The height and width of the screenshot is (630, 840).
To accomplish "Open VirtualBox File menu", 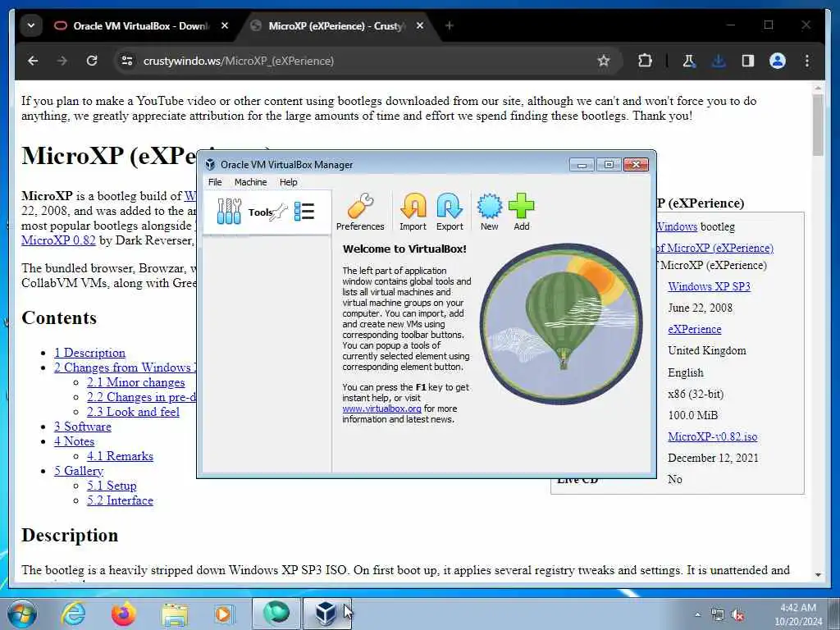I will point(215,182).
